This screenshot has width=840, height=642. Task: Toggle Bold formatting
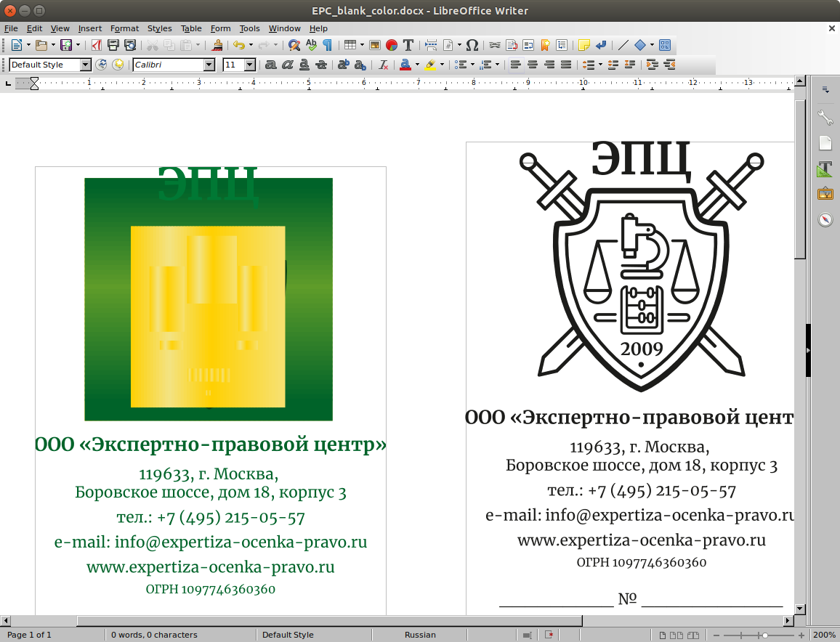pyautogui.click(x=271, y=65)
